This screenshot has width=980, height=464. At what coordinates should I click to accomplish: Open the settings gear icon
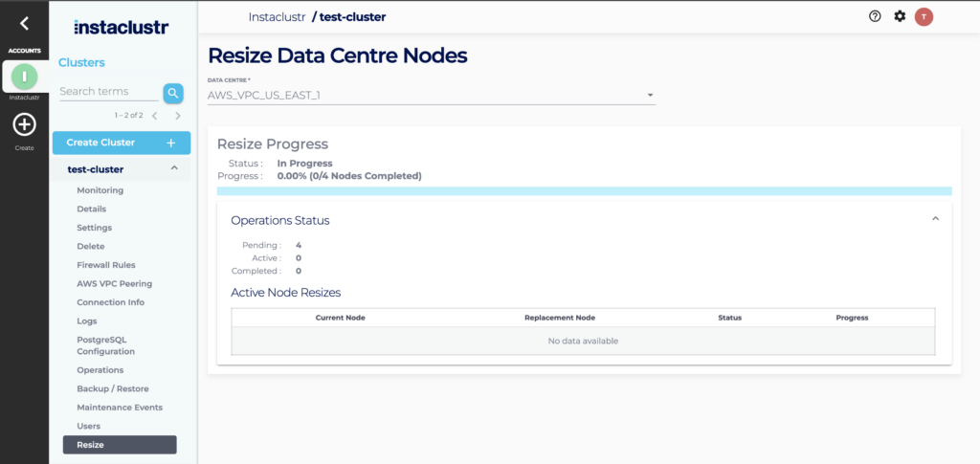click(x=900, y=16)
